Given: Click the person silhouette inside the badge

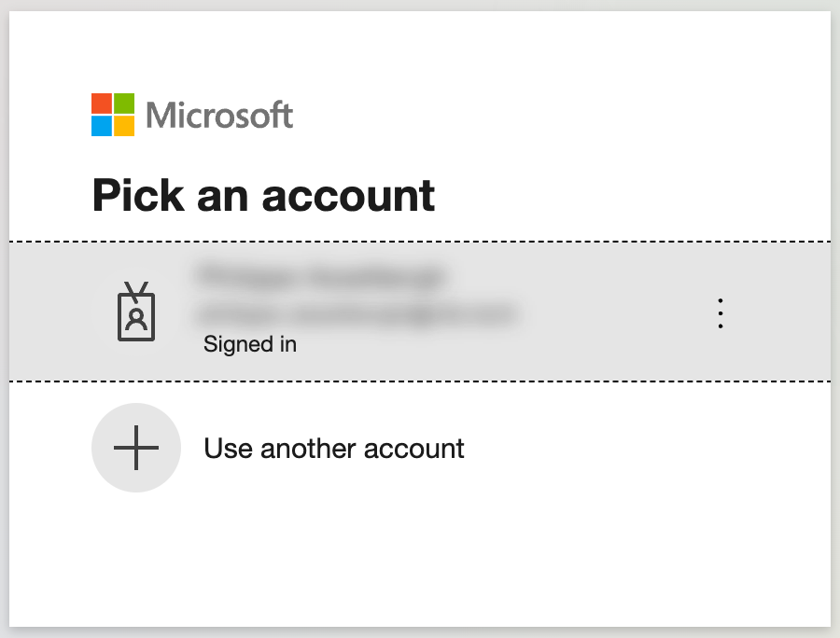Looking at the screenshot, I should (x=136, y=318).
